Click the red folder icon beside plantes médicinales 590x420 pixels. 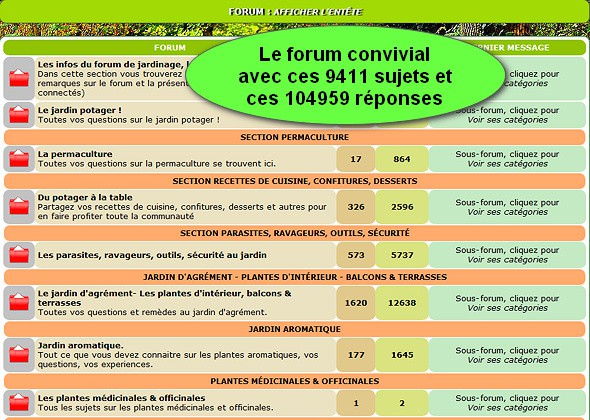pos(19,402)
